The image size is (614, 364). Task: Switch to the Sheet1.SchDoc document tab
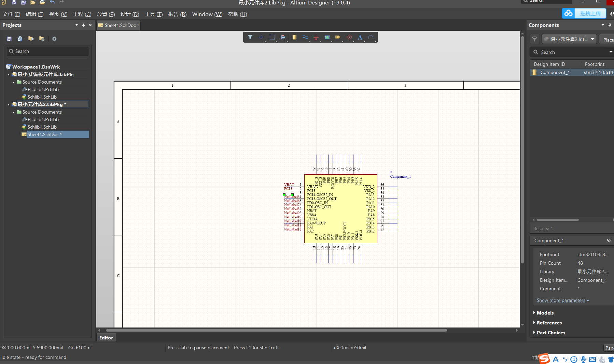click(x=118, y=25)
